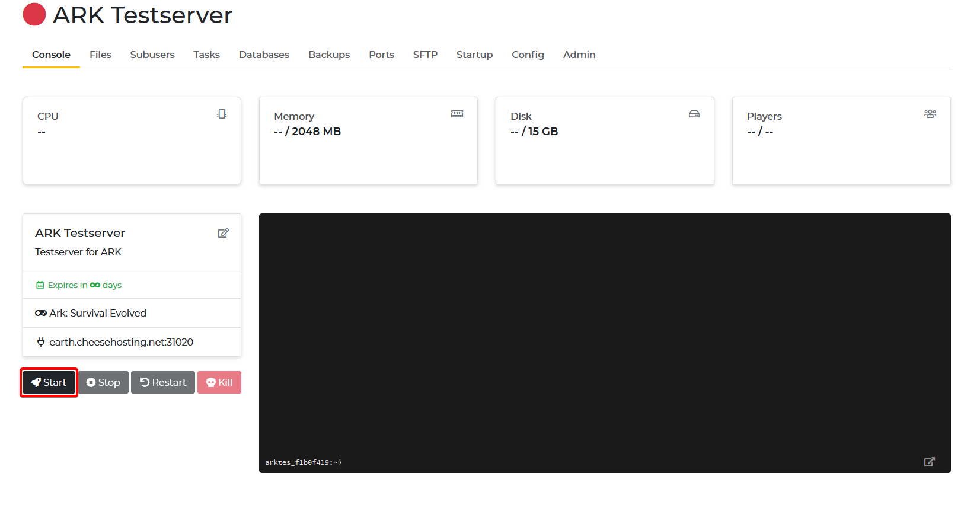Screen dimensions: 980x505
Task: Click the red server status indicator
Action: coord(34,15)
